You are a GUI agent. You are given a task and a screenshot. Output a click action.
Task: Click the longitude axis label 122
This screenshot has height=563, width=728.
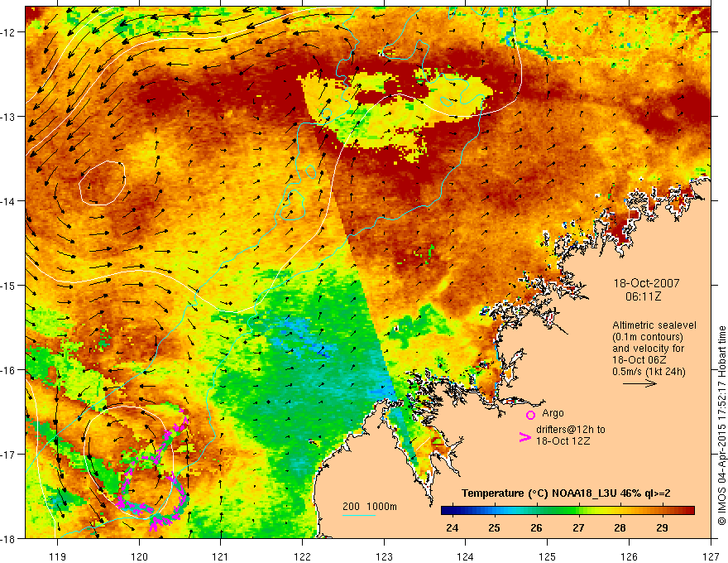tap(302, 556)
